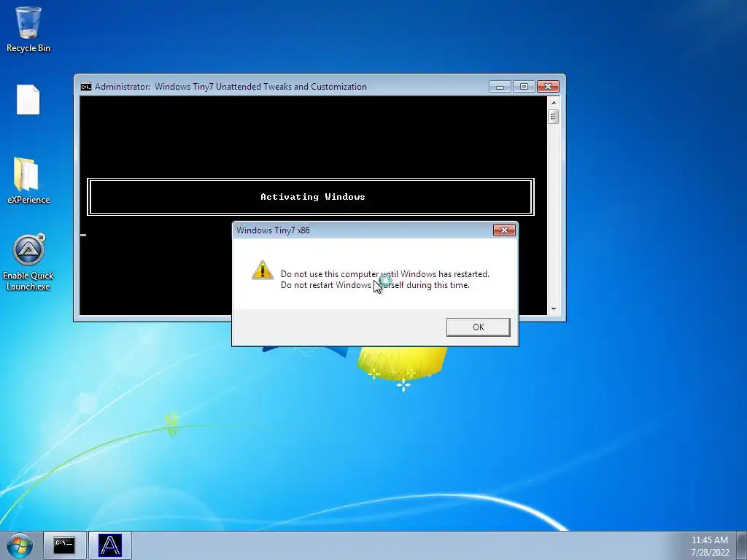747x560 pixels.
Task: Click the 'Do not restart Windows' message line
Action: click(375, 285)
